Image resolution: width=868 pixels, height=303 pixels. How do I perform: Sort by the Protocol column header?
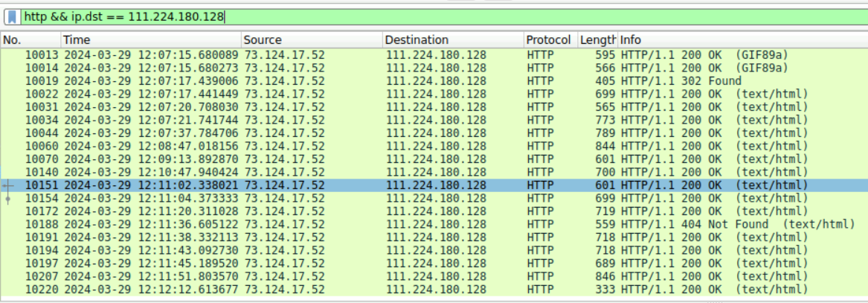(550, 40)
